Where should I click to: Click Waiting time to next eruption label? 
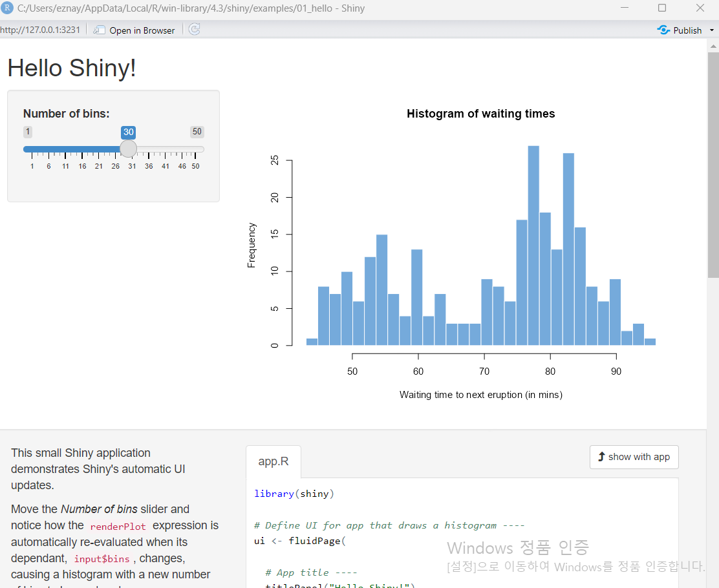481,395
